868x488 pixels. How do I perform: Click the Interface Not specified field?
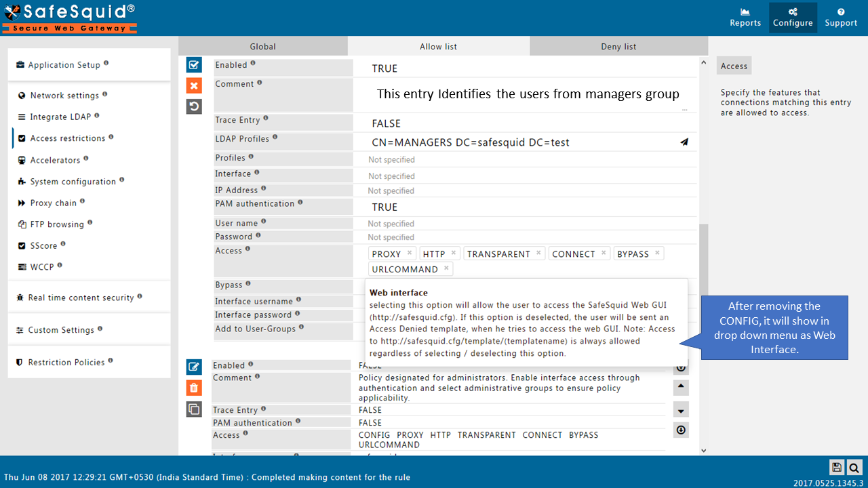(526, 176)
